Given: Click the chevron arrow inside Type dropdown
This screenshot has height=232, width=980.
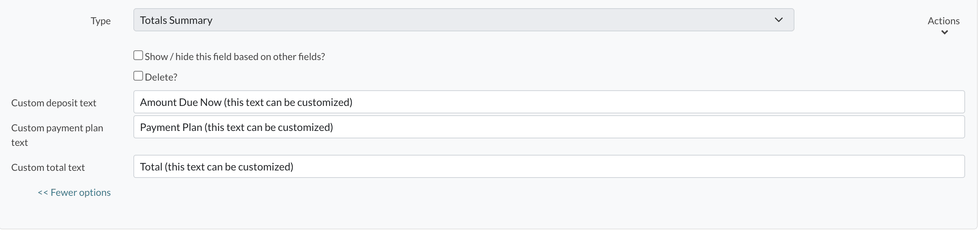Looking at the screenshot, I should tap(778, 20).
